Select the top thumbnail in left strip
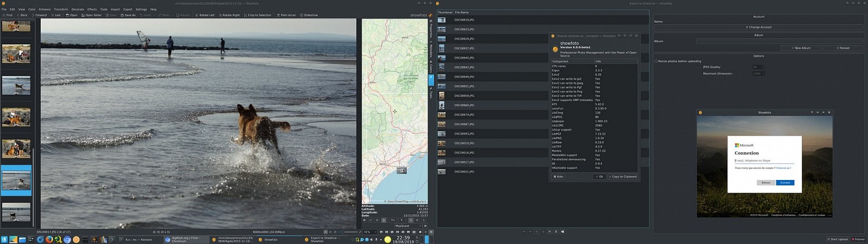Screen dimensions: 868x244 tap(16, 25)
